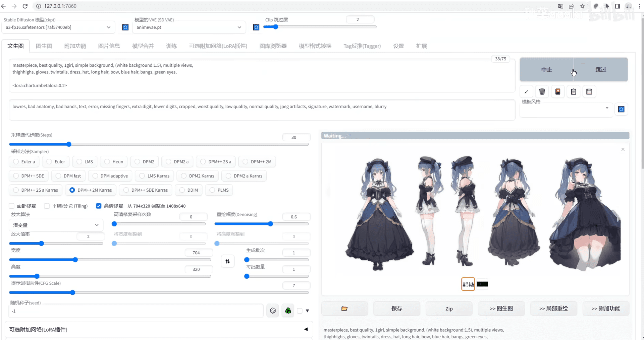Open output folder with folder icon
This screenshot has width=644, height=340.
point(344,309)
